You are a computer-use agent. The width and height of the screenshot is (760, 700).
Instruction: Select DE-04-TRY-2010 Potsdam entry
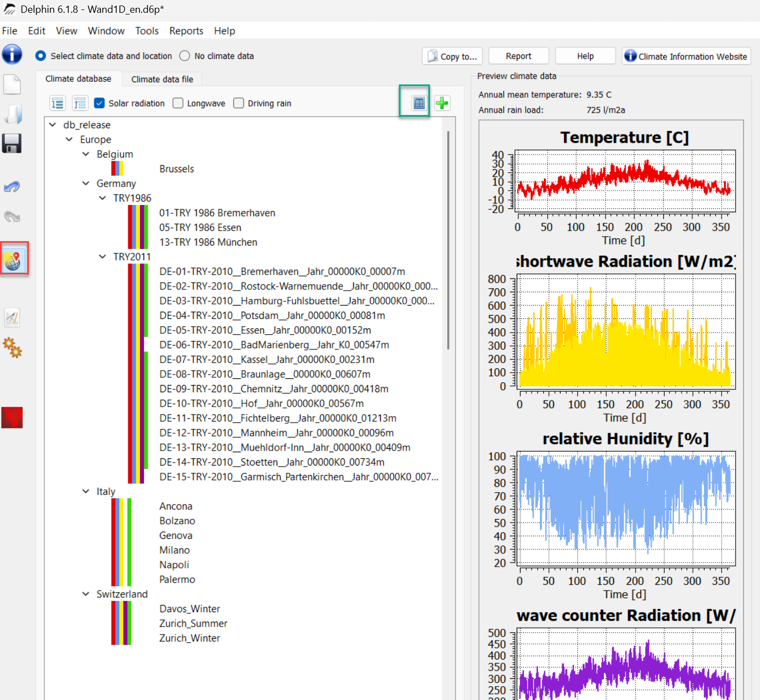pos(272,316)
